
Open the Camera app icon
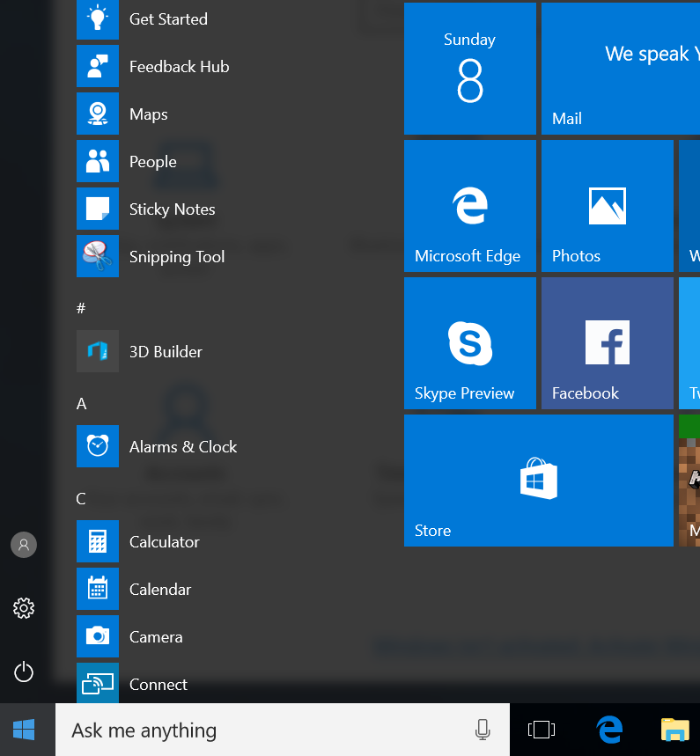98,636
